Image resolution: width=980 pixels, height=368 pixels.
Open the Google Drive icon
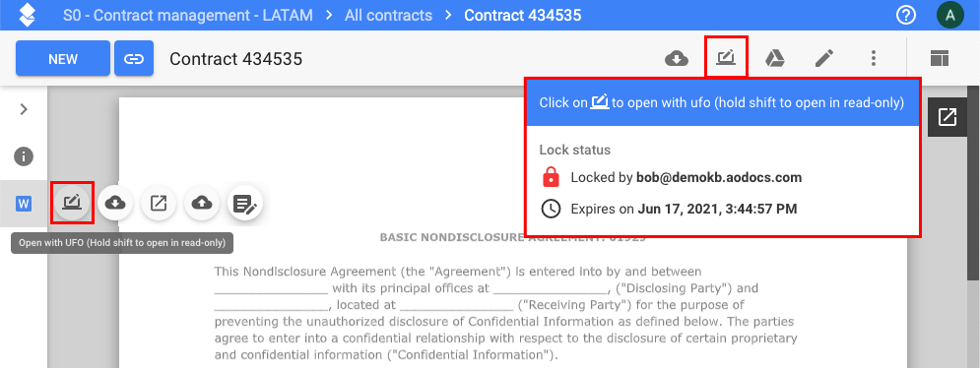[775, 59]
